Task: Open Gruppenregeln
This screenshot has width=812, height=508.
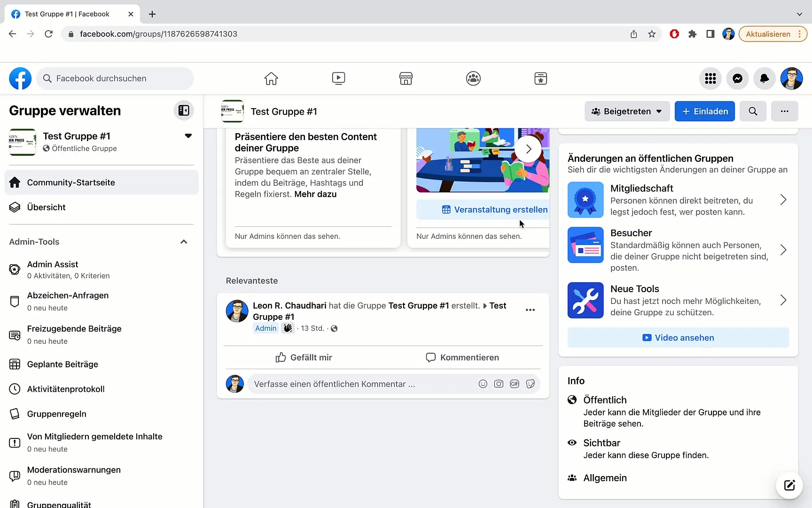Action: [101, 414]
